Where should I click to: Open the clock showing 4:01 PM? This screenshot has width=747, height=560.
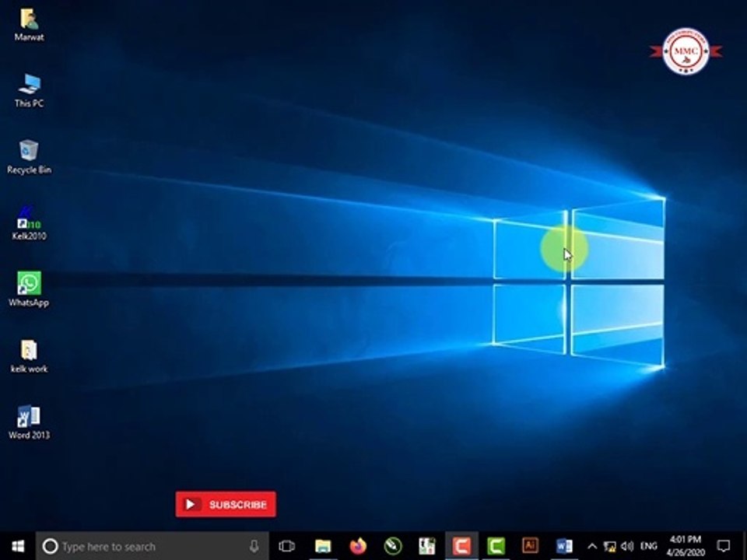(x=685, y=546)
